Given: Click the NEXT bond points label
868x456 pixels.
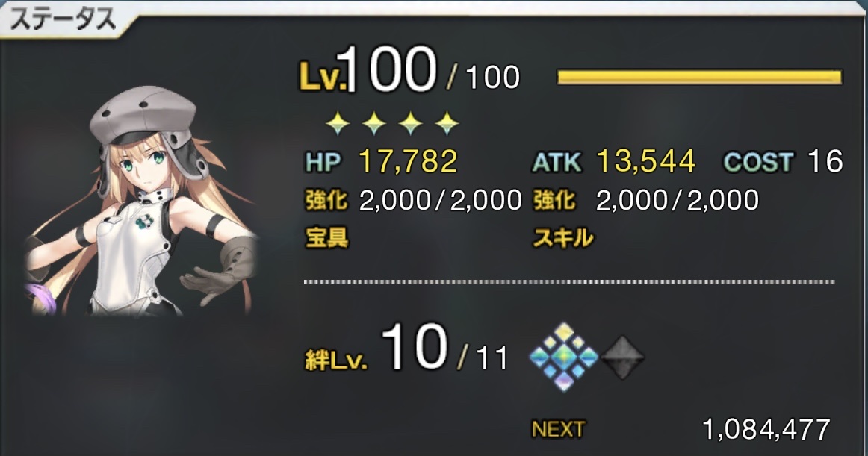Looking at the screenshot, I should coord(558,429).
